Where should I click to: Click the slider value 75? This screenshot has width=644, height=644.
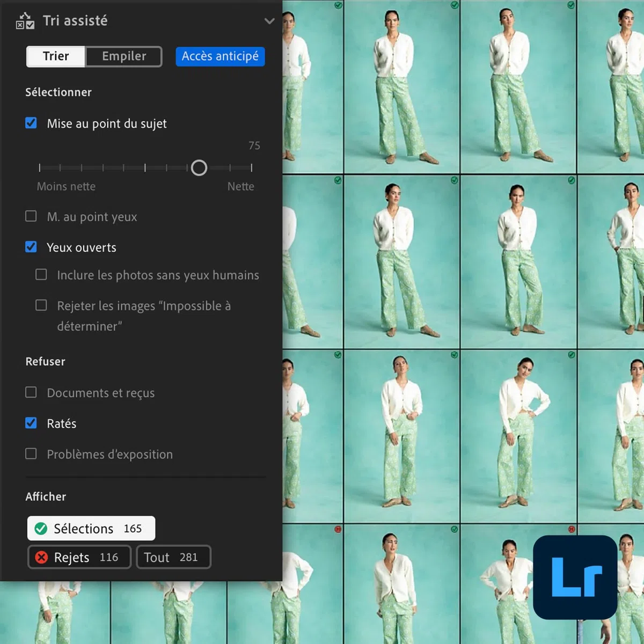[x=254, y=145]
